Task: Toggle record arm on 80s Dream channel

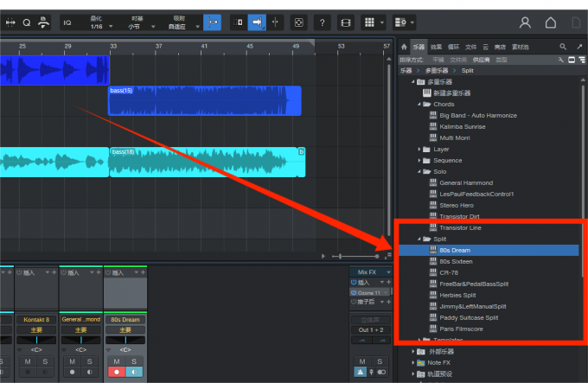Action: [116, 373]
